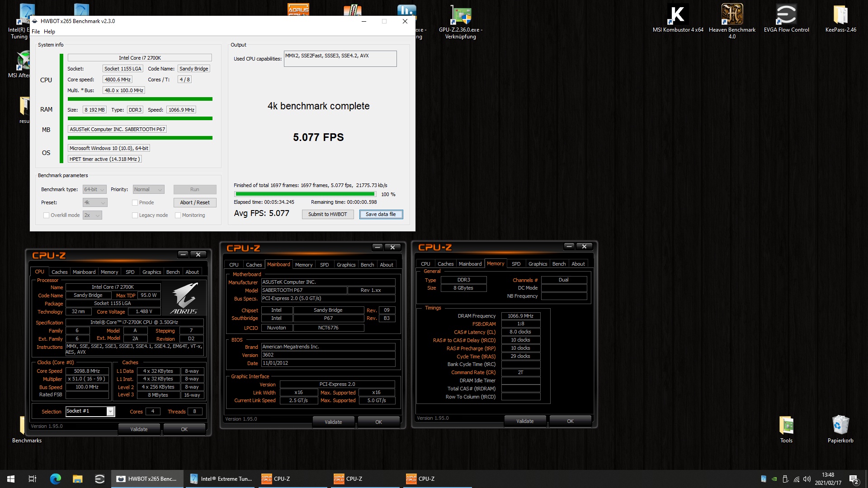Toggle Pmode checkbox
The image size is (868, 488).
coord(135,203)
